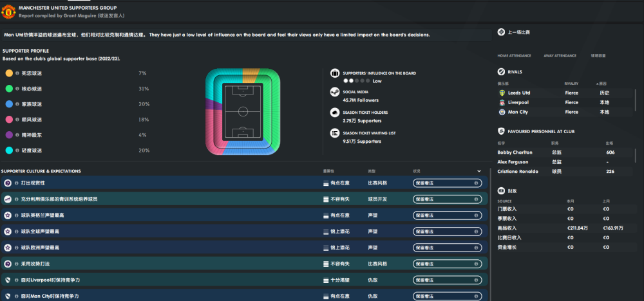
Task: Open Bobby Charlton's profile
Action: click(515, 152)
